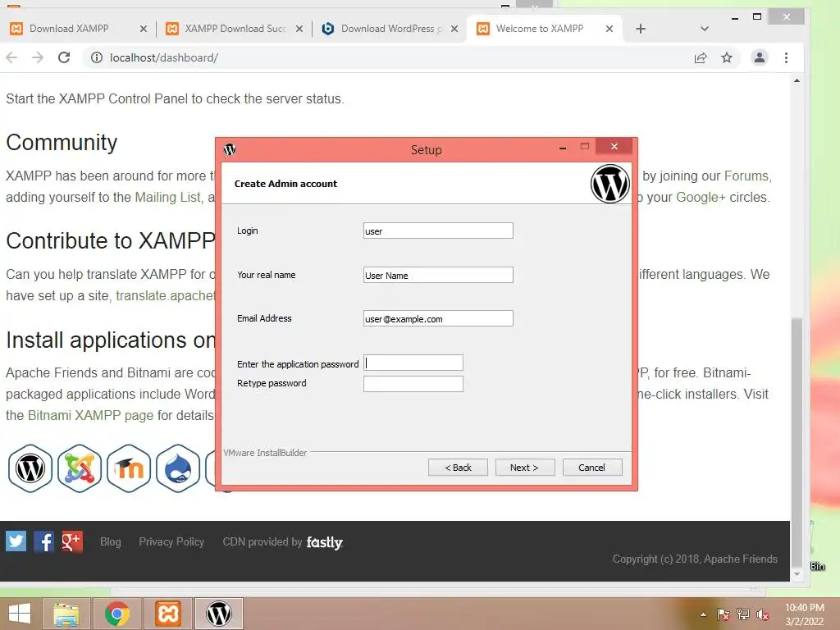
Task: Click the Retype password field
Action: point(413,384)
